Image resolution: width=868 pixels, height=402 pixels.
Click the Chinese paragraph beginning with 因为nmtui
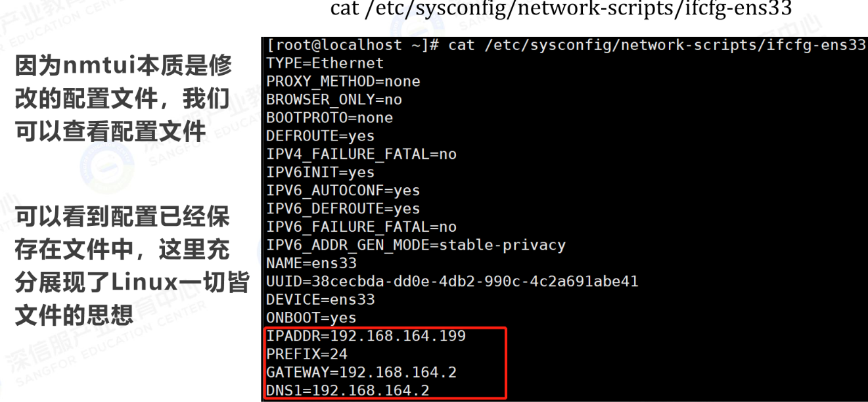[x=124, y=99]
